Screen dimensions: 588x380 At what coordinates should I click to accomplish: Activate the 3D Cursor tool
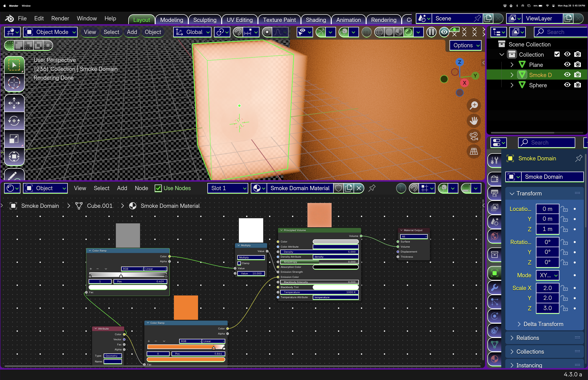[x=14, y=83]
